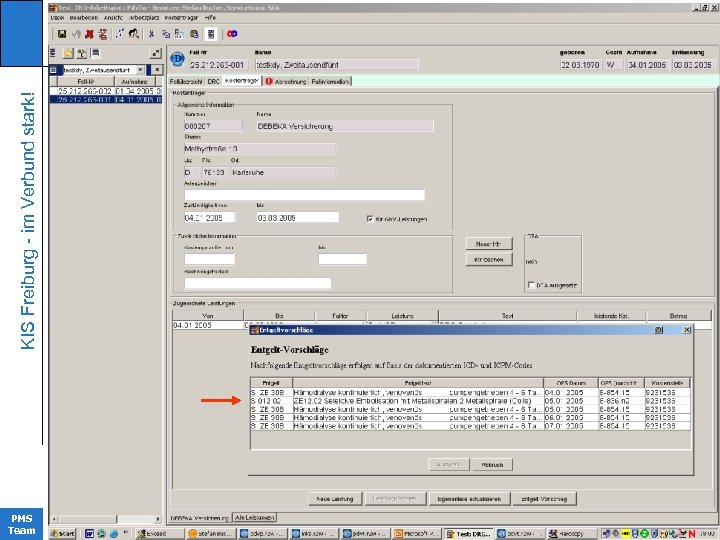
Task: Click the patient search person toolbar icon
Action: coord(134,34)
